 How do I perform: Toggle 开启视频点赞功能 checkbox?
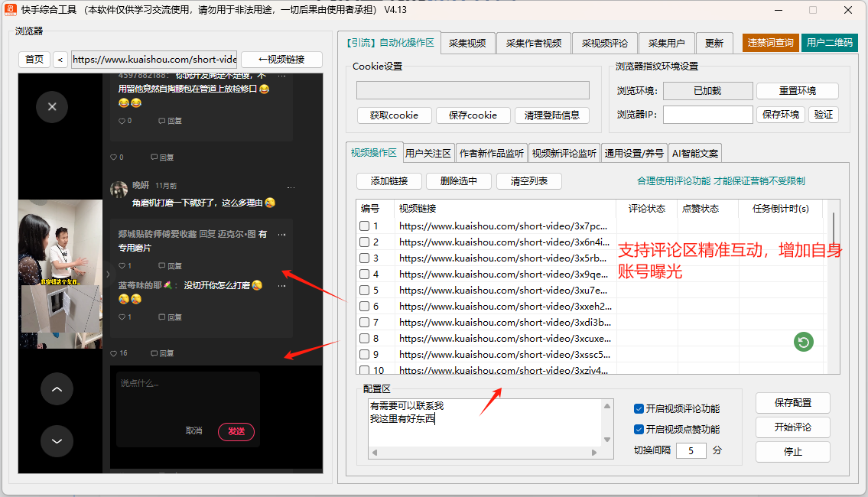pos(639,429)
